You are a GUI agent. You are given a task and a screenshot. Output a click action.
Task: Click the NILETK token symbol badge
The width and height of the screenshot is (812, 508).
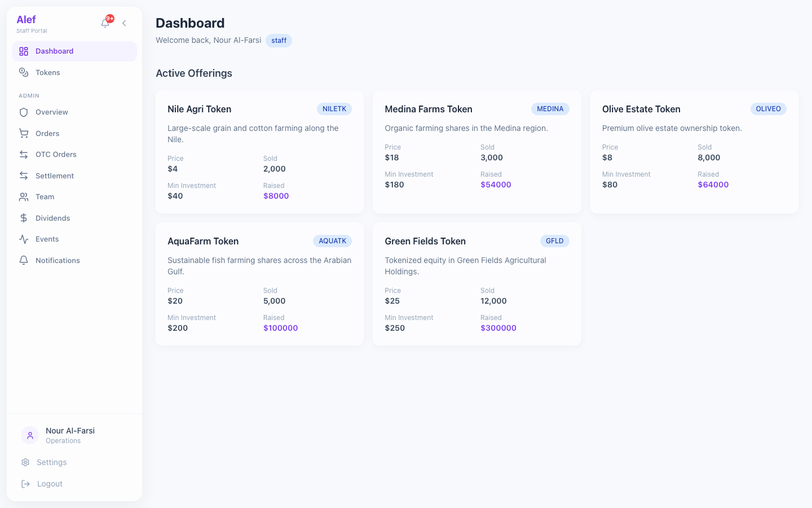pos(334,108)
